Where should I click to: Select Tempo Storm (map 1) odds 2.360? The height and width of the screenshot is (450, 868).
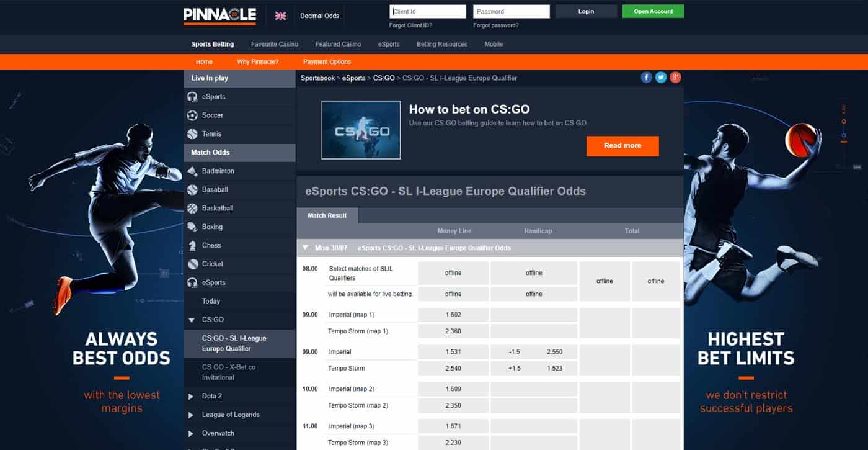tap(453, 331)
